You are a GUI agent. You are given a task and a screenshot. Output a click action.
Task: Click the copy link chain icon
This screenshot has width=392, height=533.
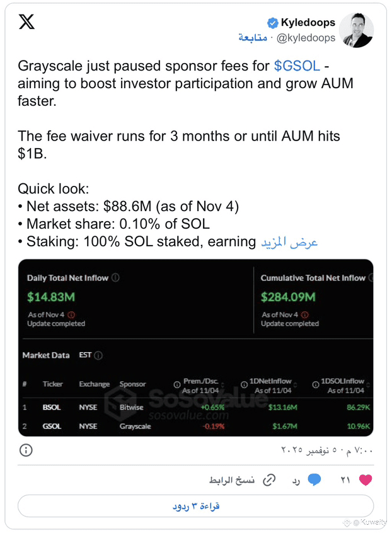click(269, 480)
